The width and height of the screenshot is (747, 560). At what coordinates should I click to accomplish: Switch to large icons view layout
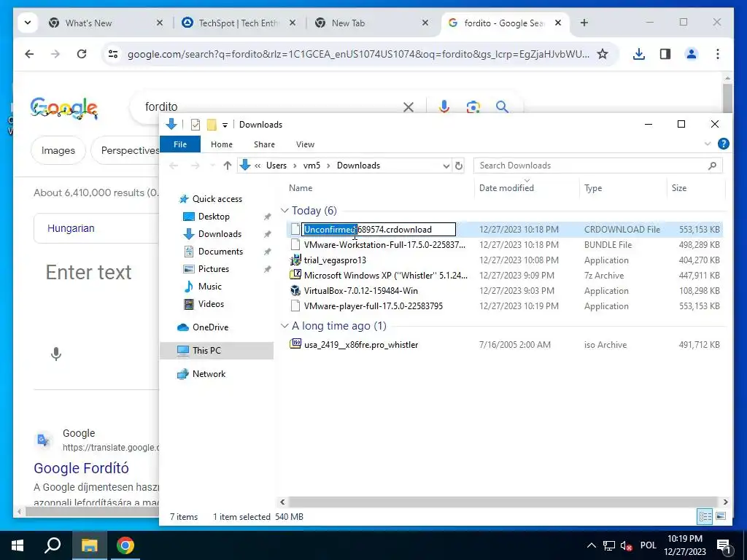721,516
